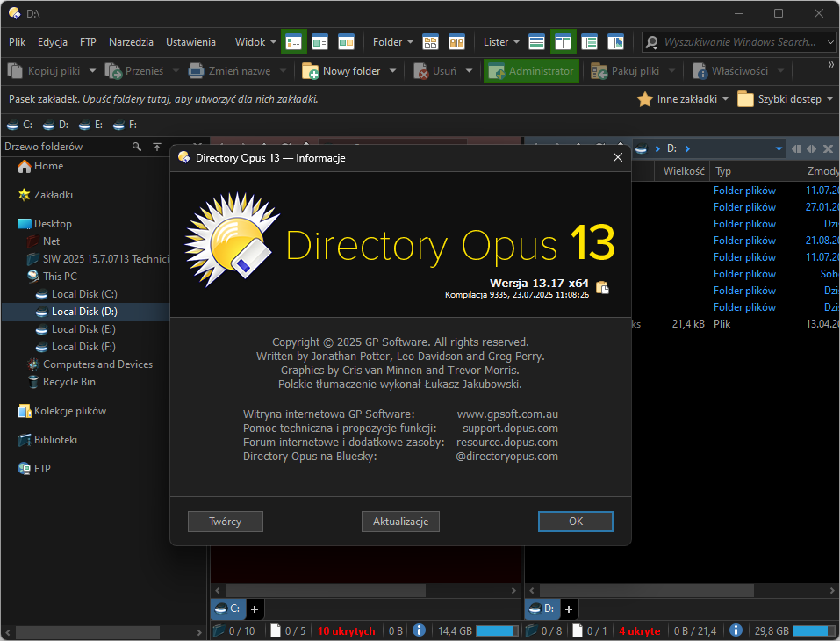Click the viewer pane Lister layout icon

615,42
